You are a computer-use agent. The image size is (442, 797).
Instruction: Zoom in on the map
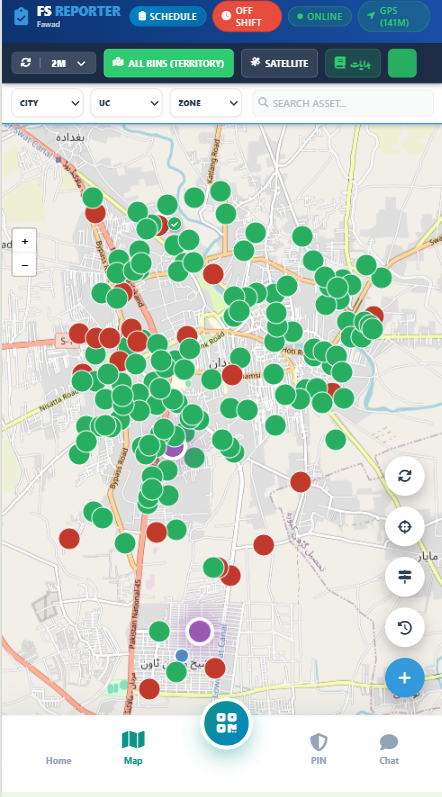pyautogui.click(x=24, y=242)
